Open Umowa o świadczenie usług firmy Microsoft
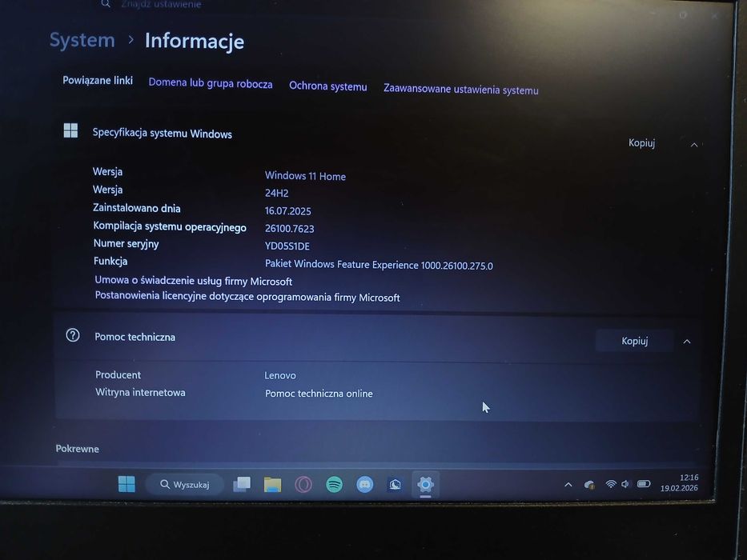747x560 pixels. pos(194,281)
